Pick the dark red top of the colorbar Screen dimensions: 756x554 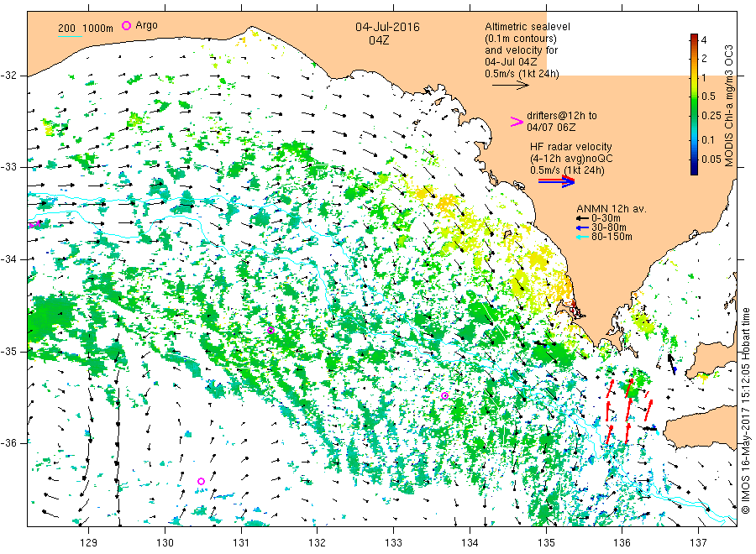pos(695,37)
